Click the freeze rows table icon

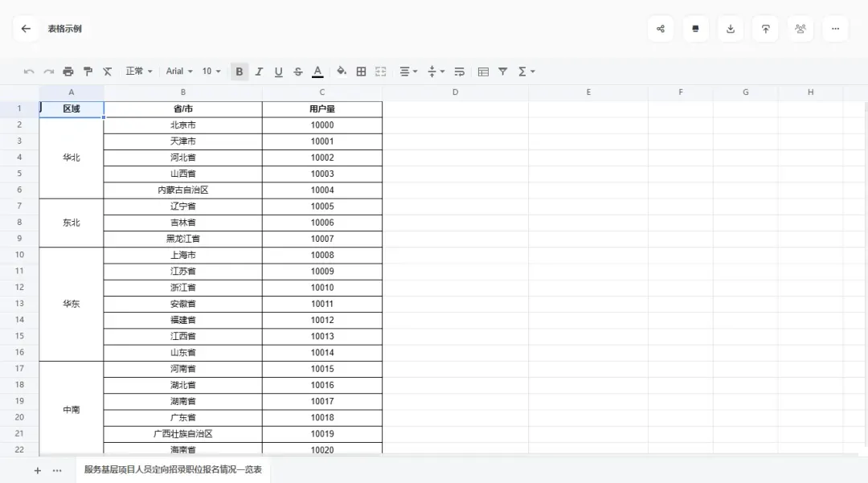483,72
